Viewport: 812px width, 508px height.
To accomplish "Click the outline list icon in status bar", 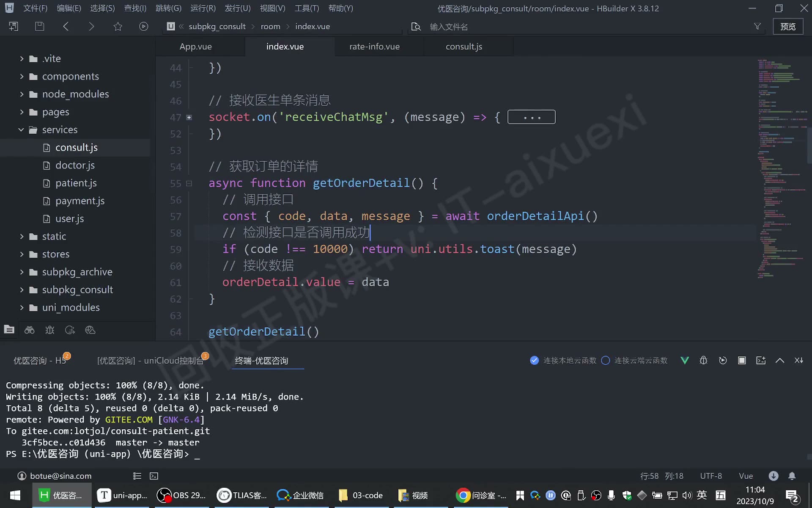I will tap(137, 476).
